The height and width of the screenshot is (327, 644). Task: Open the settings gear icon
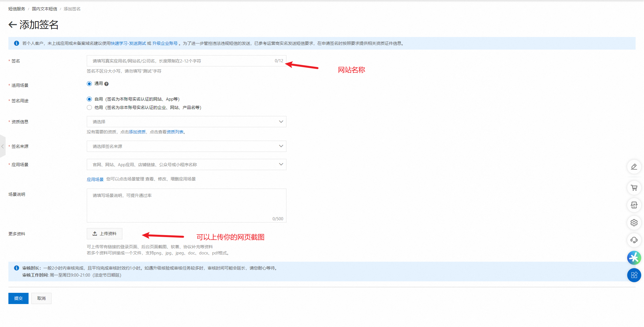coord(634,222)
